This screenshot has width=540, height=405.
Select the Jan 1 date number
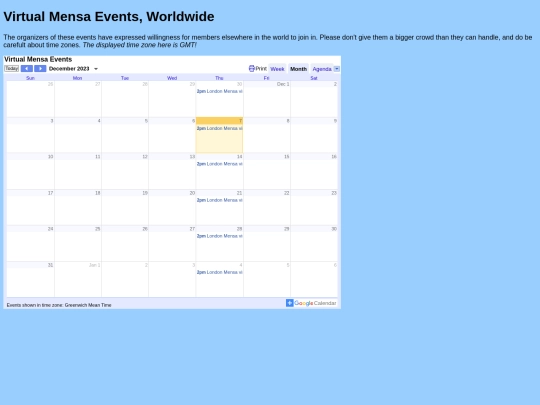(94, 265)
